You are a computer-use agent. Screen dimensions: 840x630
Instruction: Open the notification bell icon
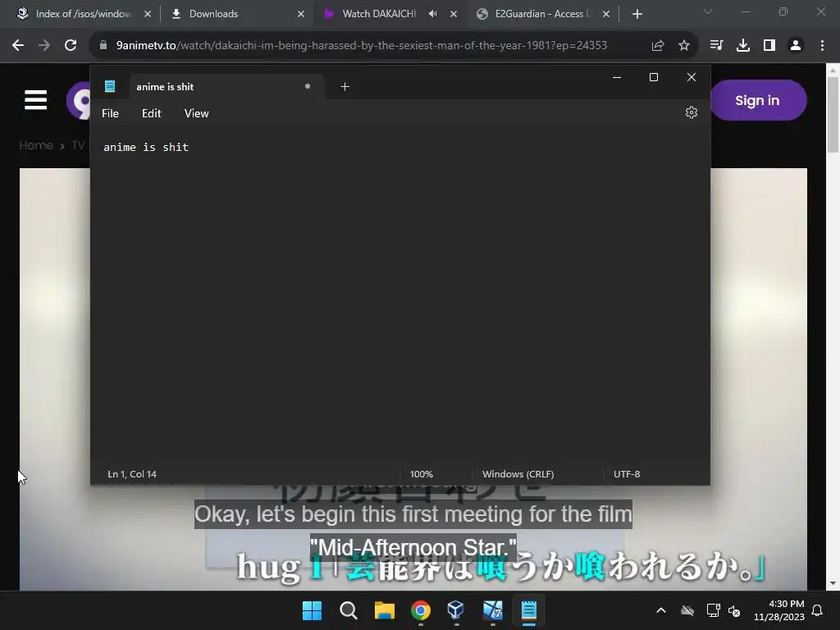point(818,610)
